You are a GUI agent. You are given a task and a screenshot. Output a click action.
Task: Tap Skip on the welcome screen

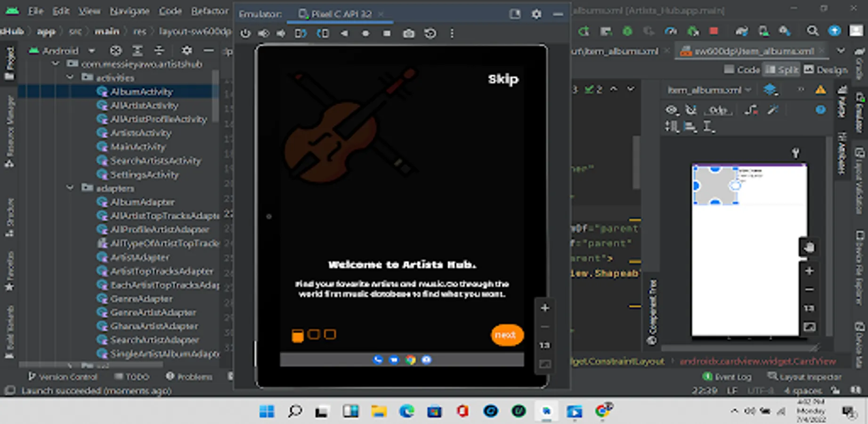[x=503, y=79]
